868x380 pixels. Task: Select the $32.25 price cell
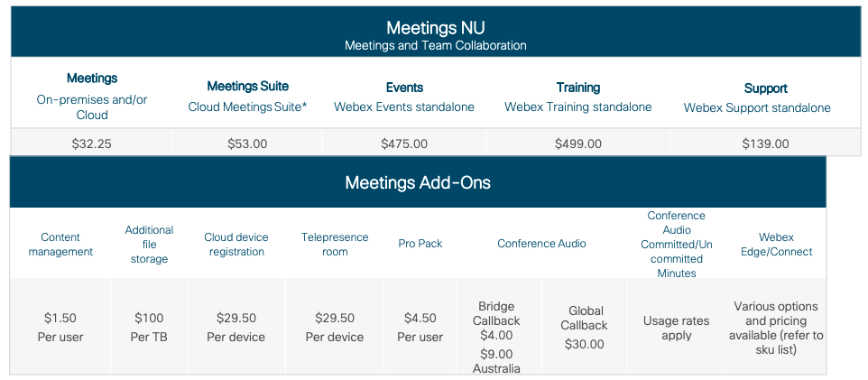pyautogui.click(x=91, y=144)
